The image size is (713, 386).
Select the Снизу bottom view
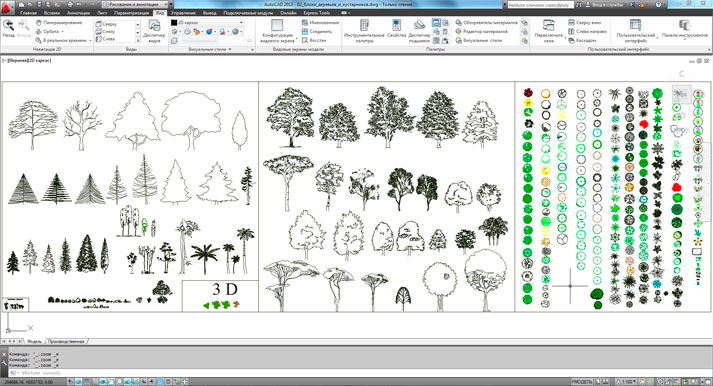click(105, 31)
